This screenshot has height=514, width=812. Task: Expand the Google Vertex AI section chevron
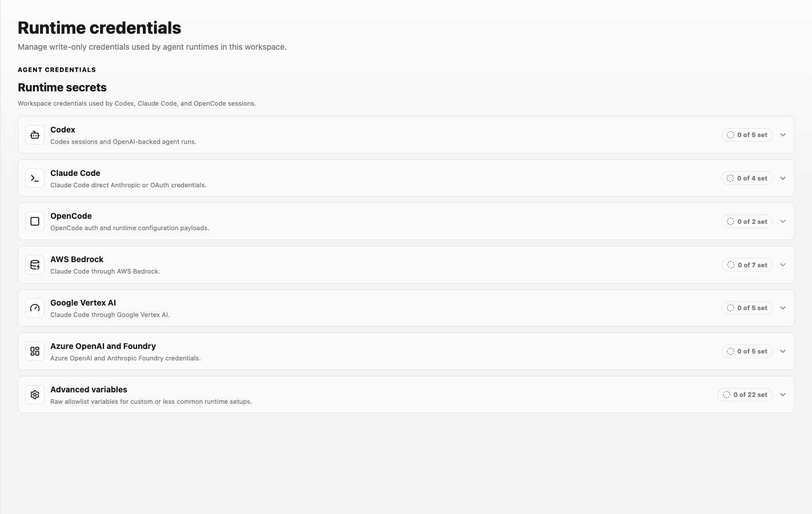tap(783, 308)
